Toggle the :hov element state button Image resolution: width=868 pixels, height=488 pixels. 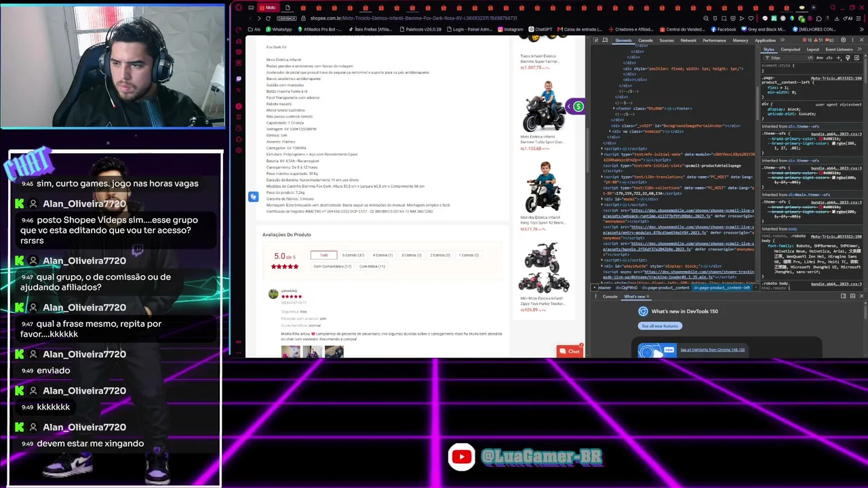pyautogui.click(x=819, y=58)
